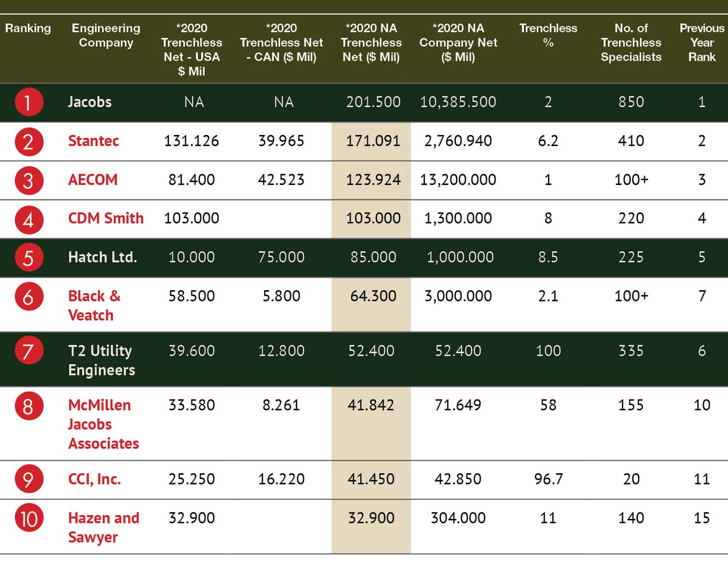Open the Black & Veatch link
The height and width of the screenshot is (566, 728).
(94, 305)
